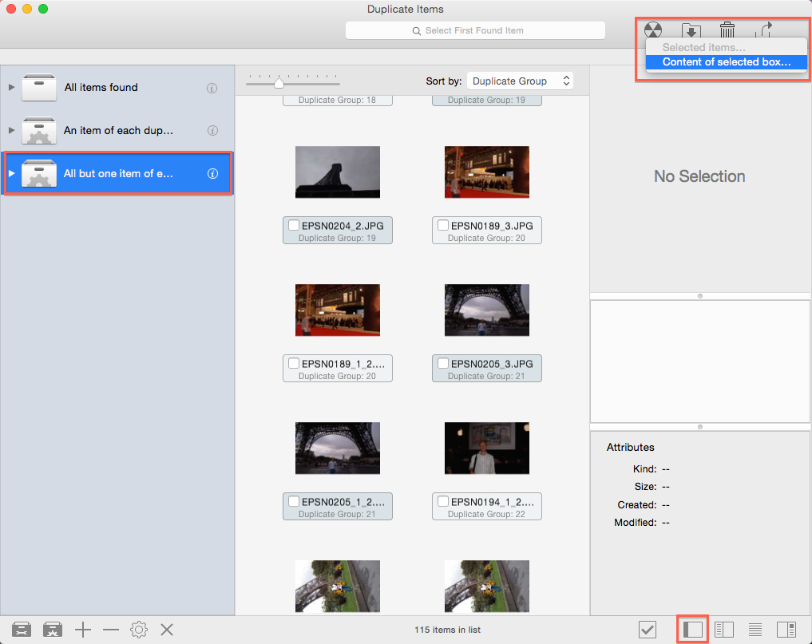Toggle the left sidebar layout icon
The height and width of the screenshot is (644, 812).
point(693,630)
